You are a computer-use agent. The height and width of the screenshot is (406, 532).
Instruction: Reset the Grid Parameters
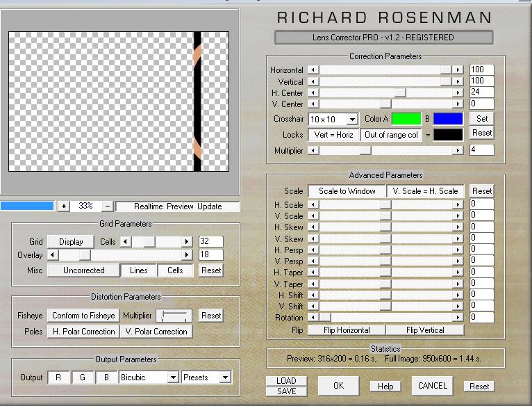pos(211,270)
